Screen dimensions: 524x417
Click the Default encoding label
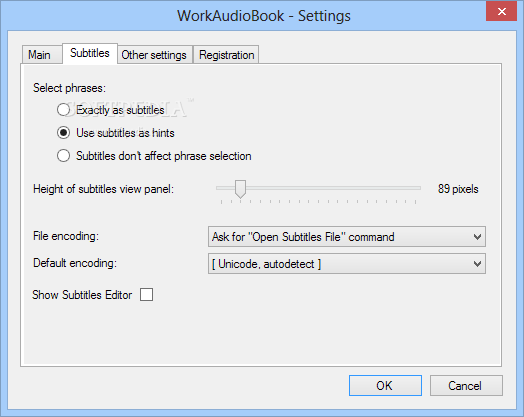(75, 263)
